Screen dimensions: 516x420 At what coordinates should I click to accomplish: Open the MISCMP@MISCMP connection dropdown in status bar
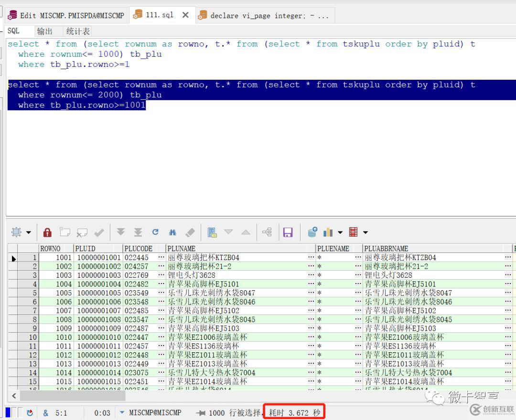click(122, 412)
